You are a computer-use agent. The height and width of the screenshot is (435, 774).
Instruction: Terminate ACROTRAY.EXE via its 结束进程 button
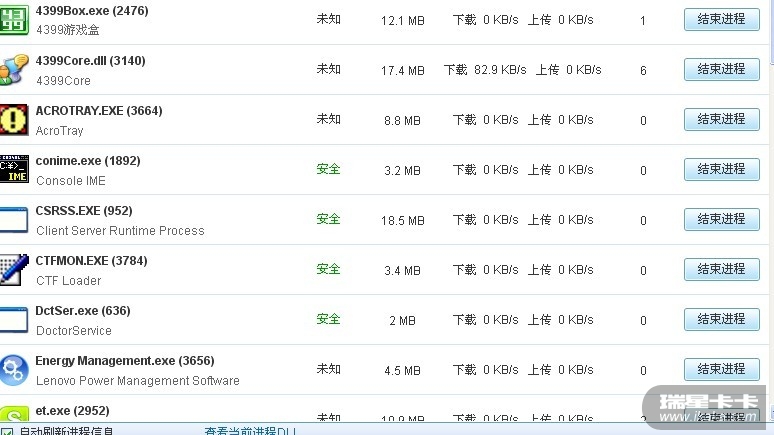(x=721, y=119)
